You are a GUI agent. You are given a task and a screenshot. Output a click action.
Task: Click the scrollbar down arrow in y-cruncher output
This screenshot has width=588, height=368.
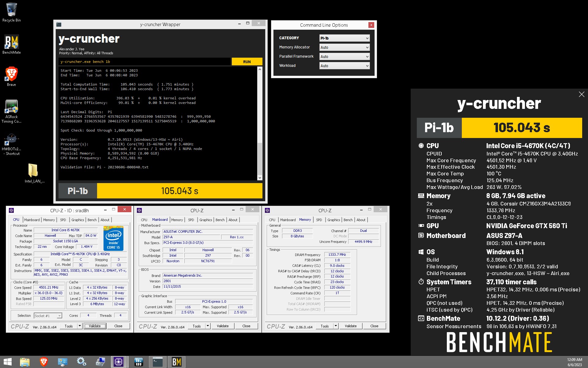[260, 178]
